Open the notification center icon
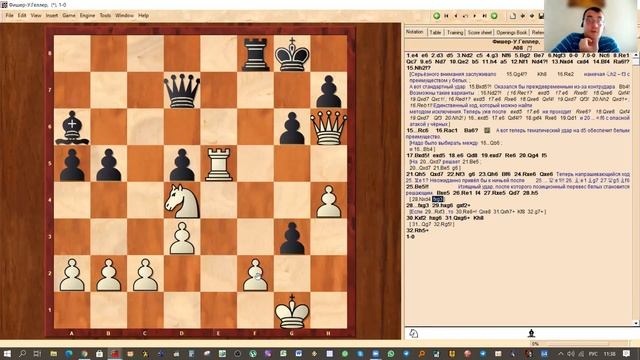The image size is (640, 360). [627, 353]
